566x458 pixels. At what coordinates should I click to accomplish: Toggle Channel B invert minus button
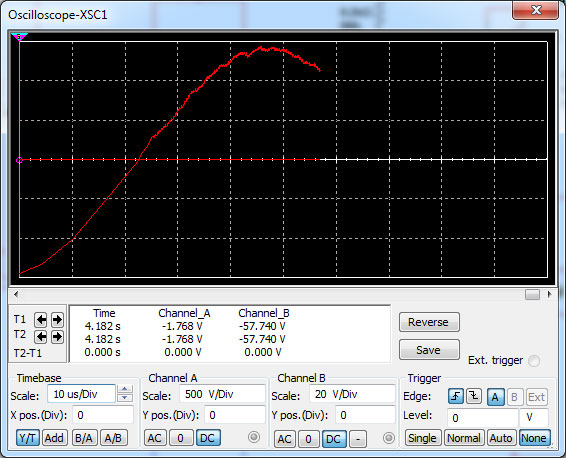[x=358, y=439]
